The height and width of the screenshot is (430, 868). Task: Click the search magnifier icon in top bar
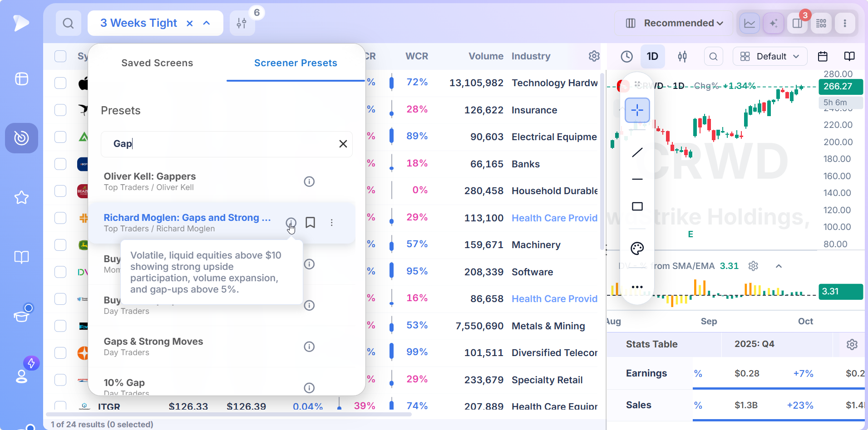click(x=68, y=23)
